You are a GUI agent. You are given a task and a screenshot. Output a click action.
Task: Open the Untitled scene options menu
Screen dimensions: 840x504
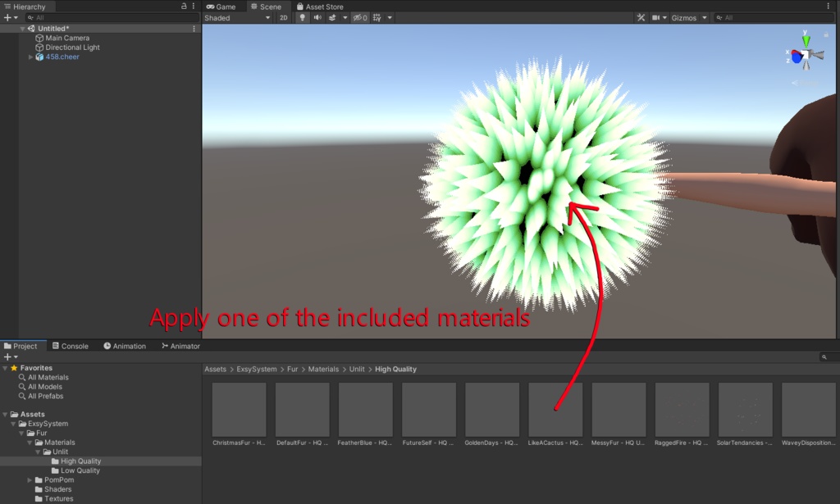point(194,29)
